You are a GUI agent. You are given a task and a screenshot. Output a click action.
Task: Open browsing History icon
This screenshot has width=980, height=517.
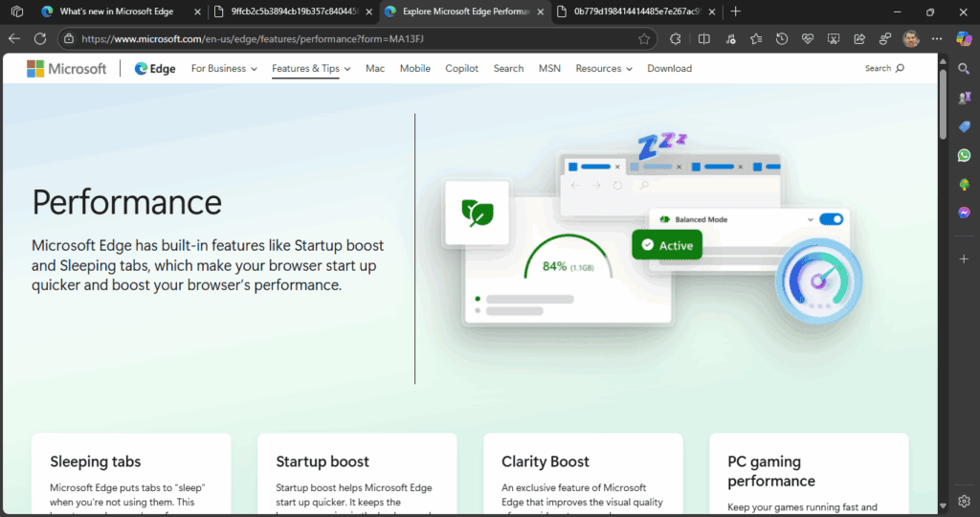point(782,38)
